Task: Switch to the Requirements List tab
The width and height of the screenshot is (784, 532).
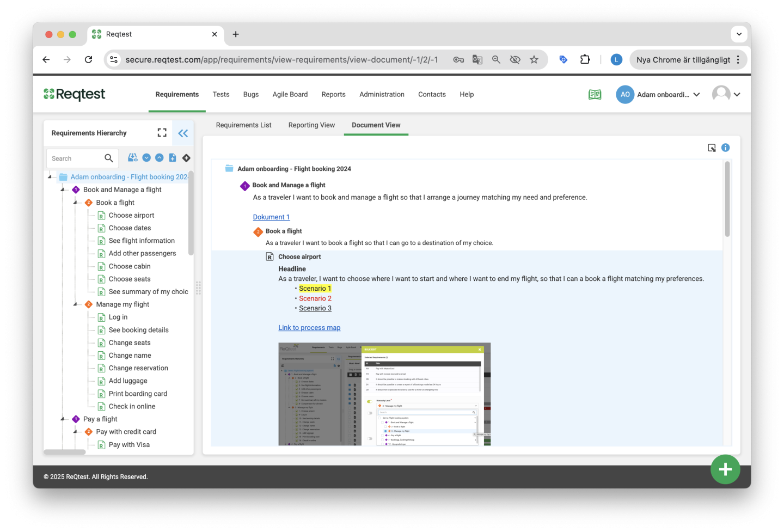Action: click(243, 125)
